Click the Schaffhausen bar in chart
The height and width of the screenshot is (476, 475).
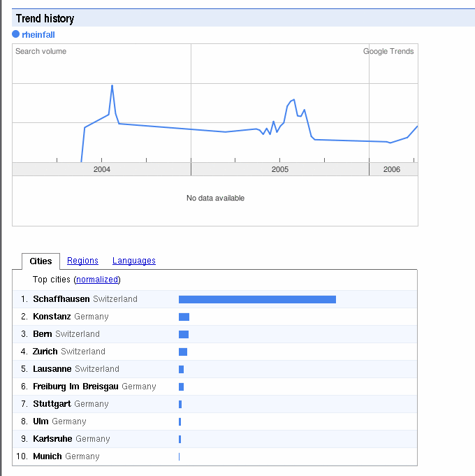(x=257, y=299)
